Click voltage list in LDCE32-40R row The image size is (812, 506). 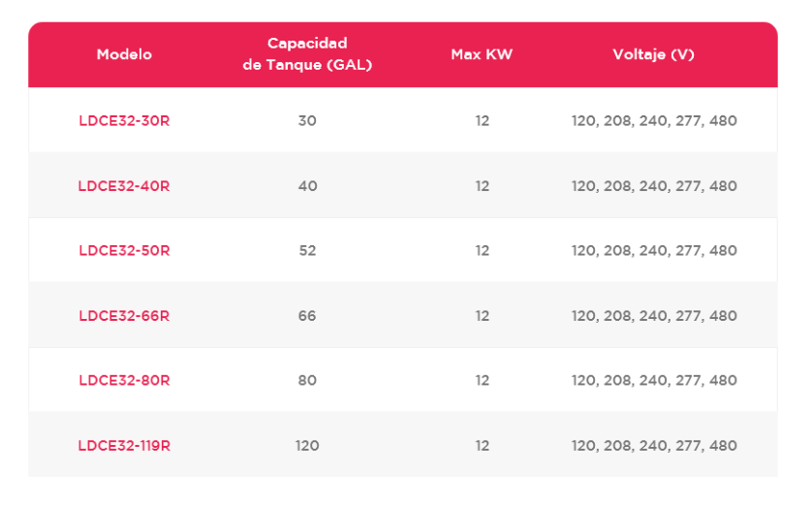coord(654,186)
